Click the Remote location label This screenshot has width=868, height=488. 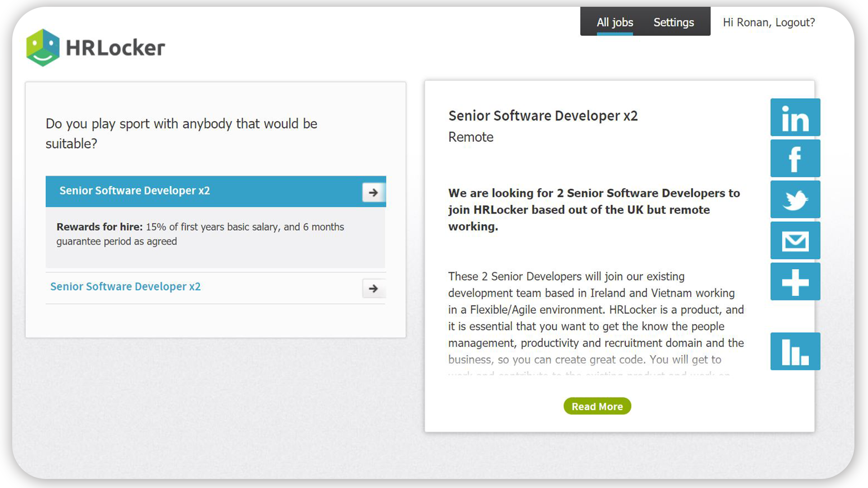(x=471, y=137)
